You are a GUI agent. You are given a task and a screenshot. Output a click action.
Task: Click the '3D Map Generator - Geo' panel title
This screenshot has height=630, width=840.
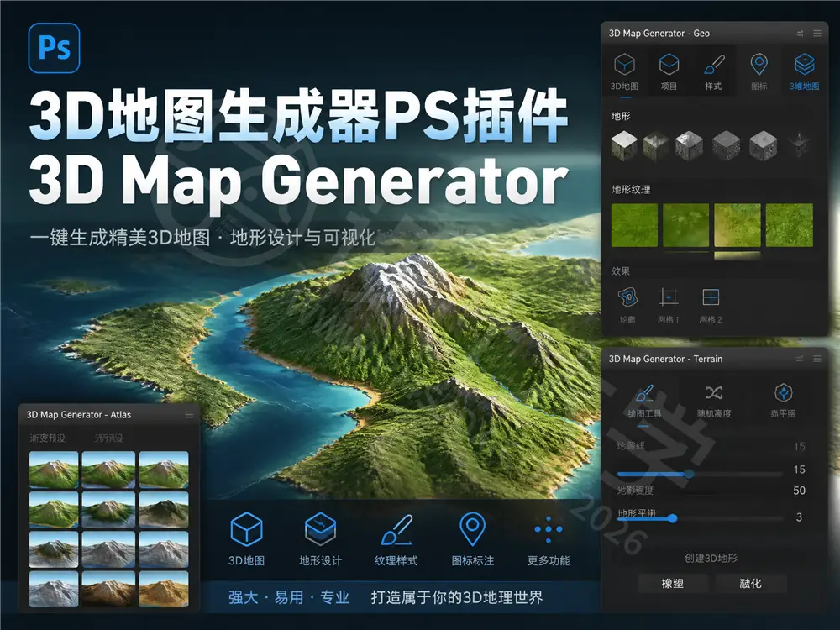[659, 34]
